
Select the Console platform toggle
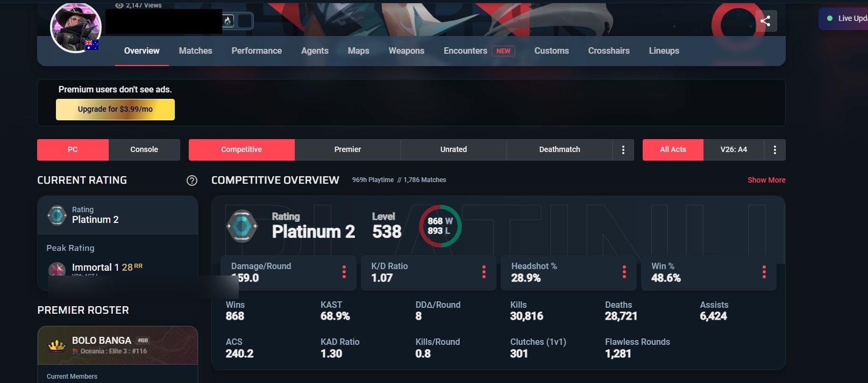tap(144, 150)
